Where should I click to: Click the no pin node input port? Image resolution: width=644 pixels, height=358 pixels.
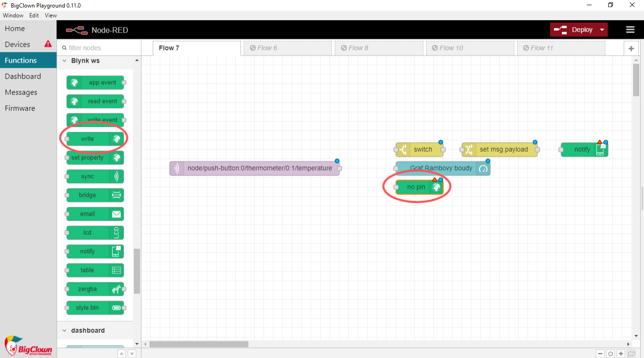396,187
